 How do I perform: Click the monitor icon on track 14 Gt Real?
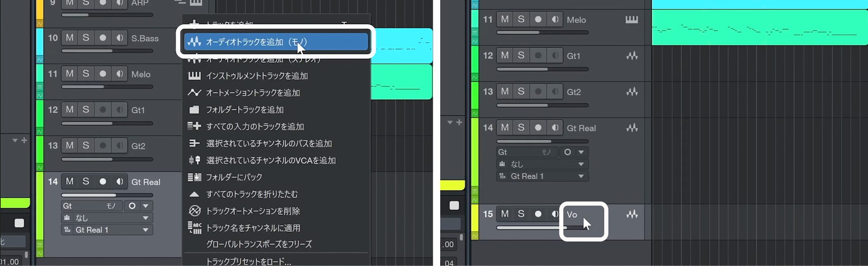[x=119, y=182]
